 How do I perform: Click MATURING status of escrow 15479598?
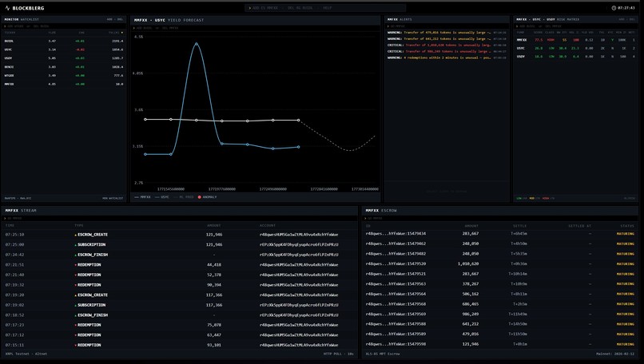pos(625,345)
